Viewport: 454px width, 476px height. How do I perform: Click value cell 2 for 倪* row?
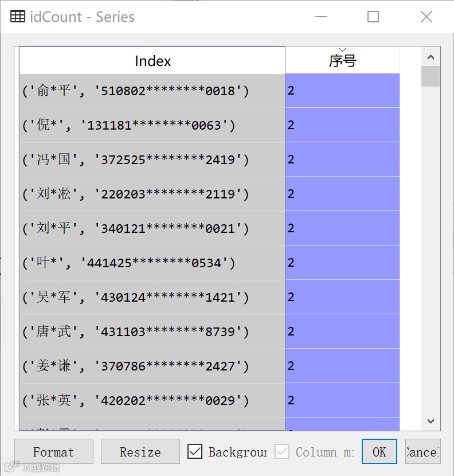click(342, 125)
